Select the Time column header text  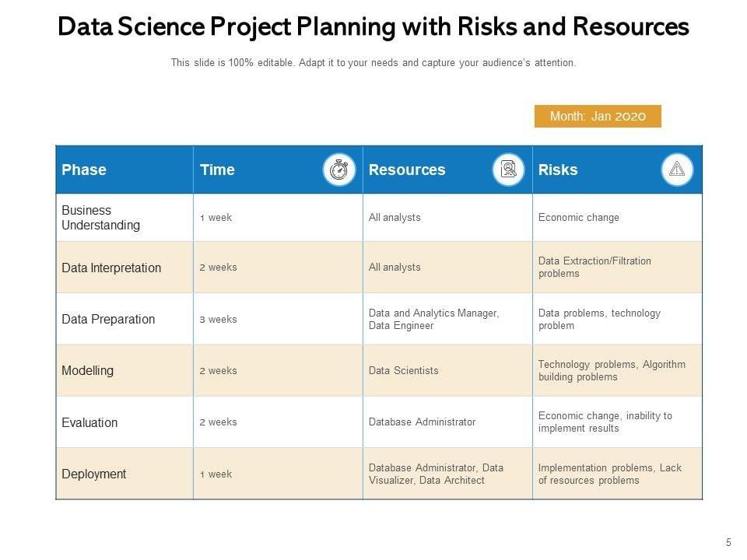[x=217, y=170]
